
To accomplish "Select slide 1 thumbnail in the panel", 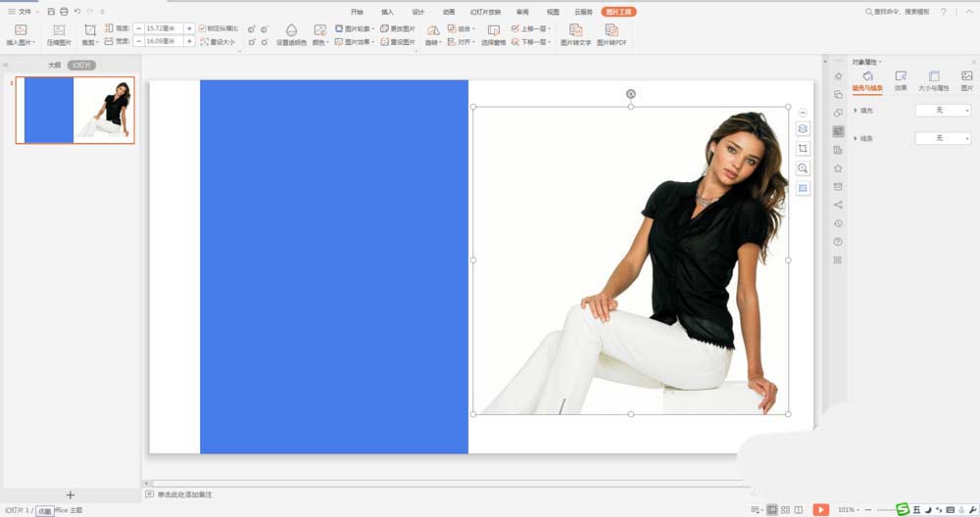I will coord(74,110).
